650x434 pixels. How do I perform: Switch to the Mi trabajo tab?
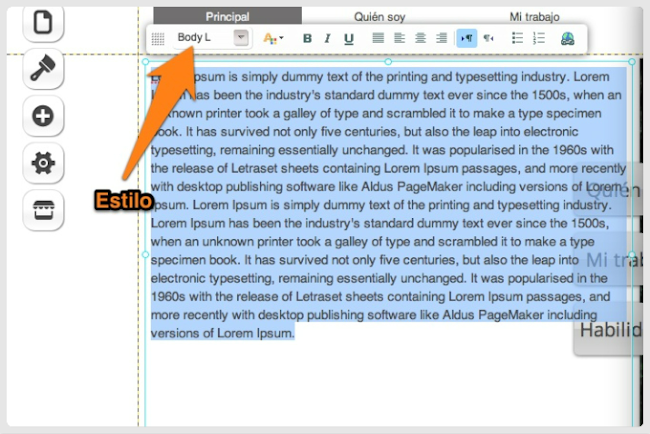(534, 17)
